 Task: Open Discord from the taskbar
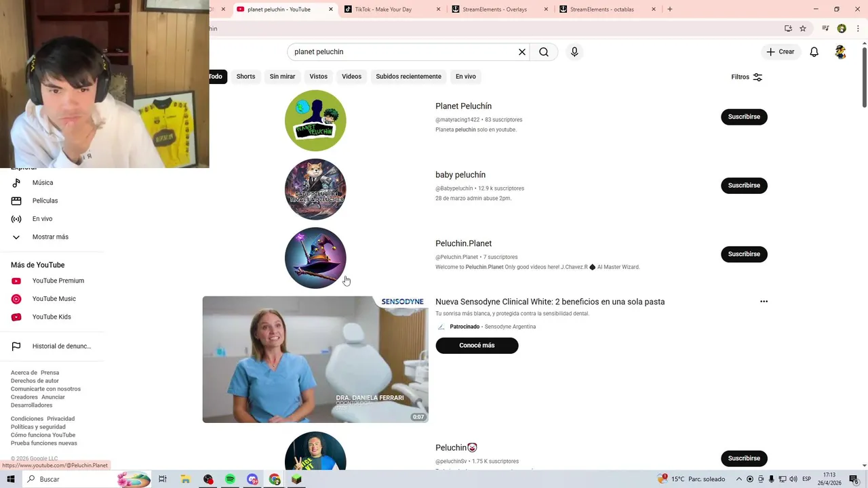[252, 479]
